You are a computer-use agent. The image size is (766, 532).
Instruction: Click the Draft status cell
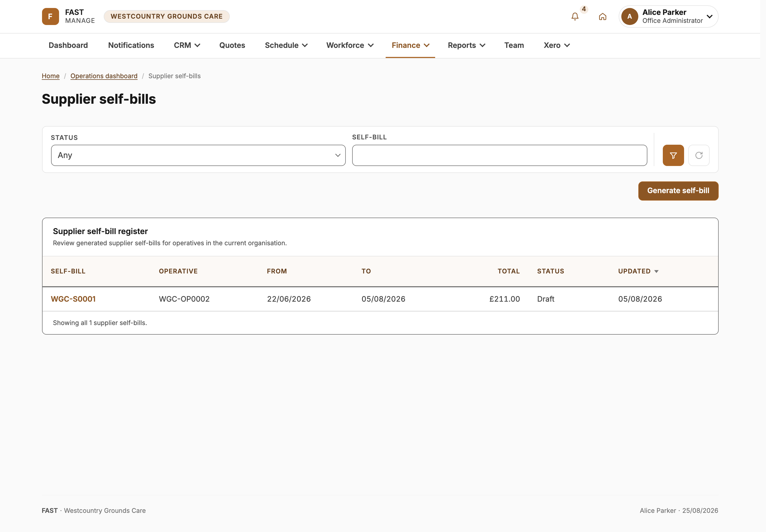click(x=545, y=299)
